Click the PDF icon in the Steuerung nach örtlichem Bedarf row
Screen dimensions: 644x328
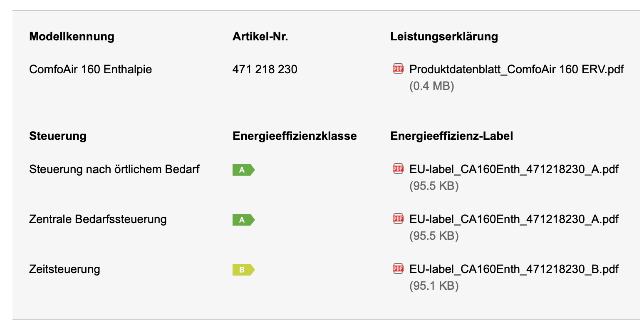(398, 169)
